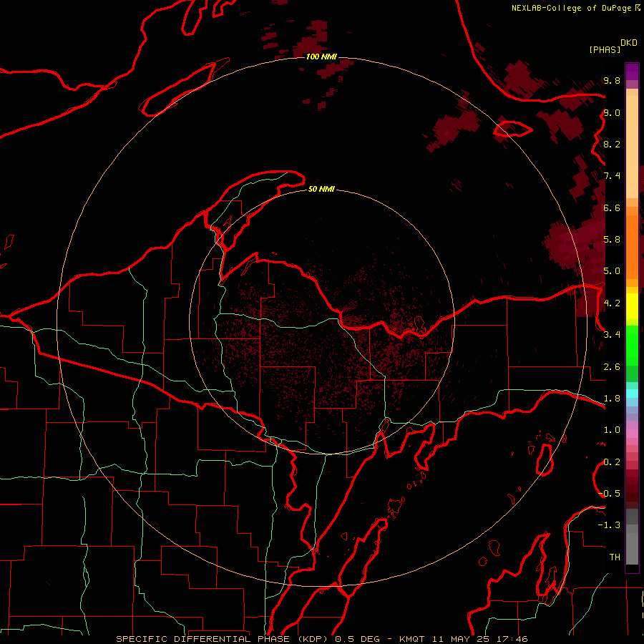The height and width of the screenshot is (644, 644).
Task: Click the yellow color bar segment near 4.2
Action: tap(632, 306)
